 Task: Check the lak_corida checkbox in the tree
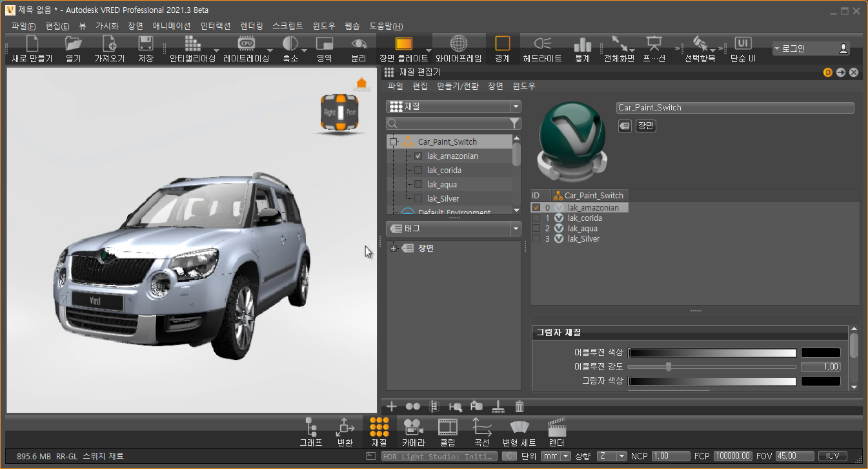point(418,171)
